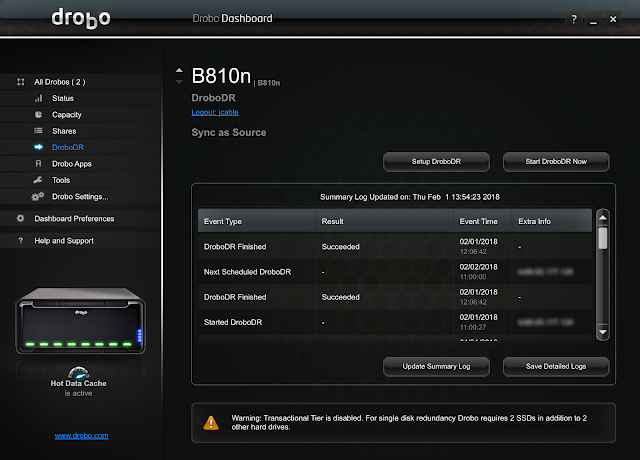Click the B810n device title
The height and width of the screenshot is (460, 640).
(x=221, y=76)
